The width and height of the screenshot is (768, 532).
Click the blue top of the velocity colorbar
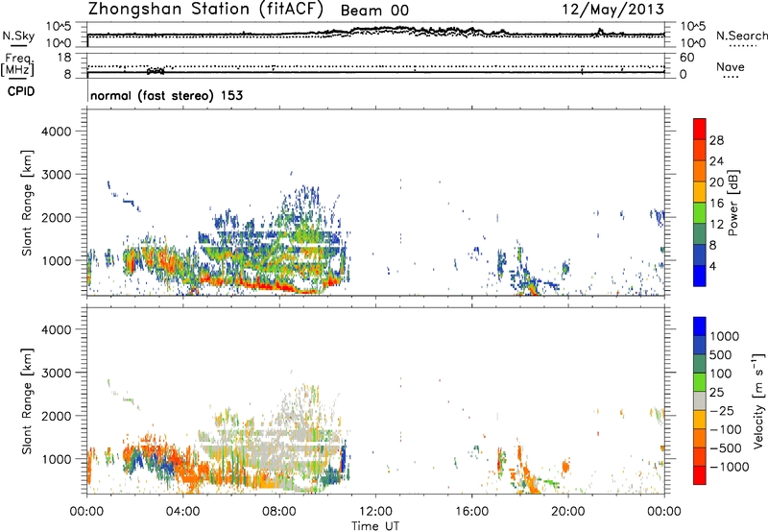tap(700, 326)
